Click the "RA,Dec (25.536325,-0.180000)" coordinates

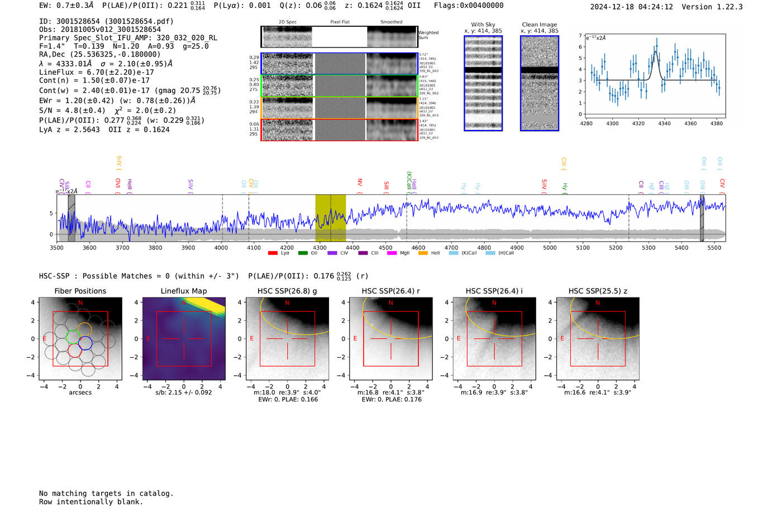click(x=100, y=54)
